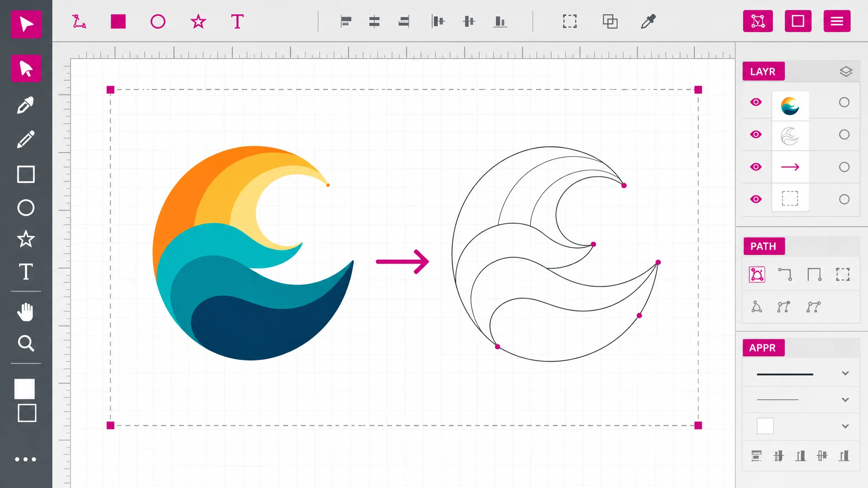Toggle radio circle for arrow layer

click(x=844, y=167)
